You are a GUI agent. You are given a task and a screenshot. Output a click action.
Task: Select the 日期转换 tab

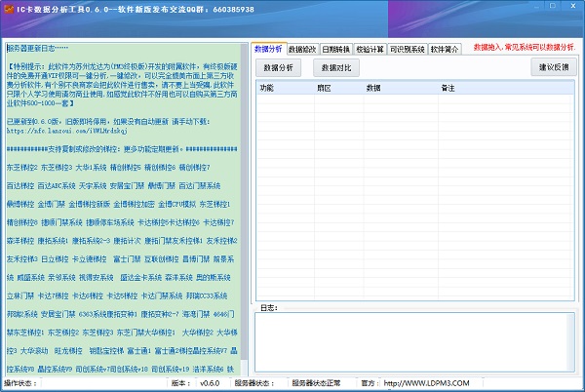pos(335,49)
